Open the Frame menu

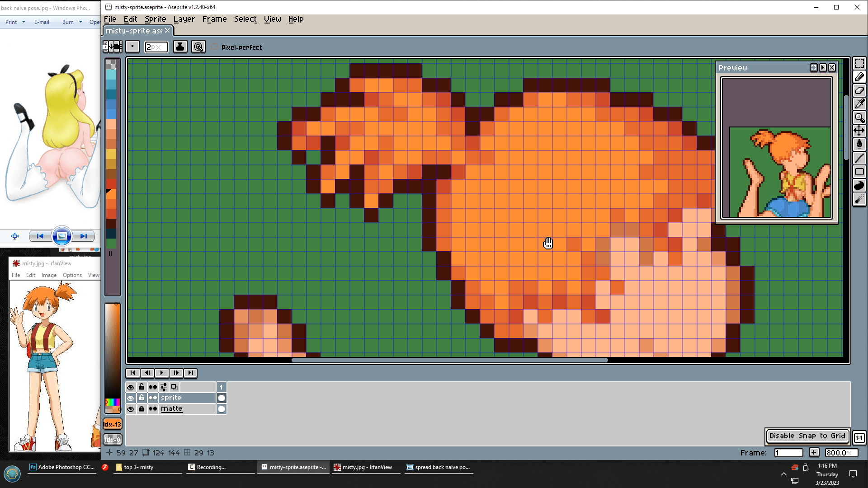pyautogui.click(x=214, y=19)
